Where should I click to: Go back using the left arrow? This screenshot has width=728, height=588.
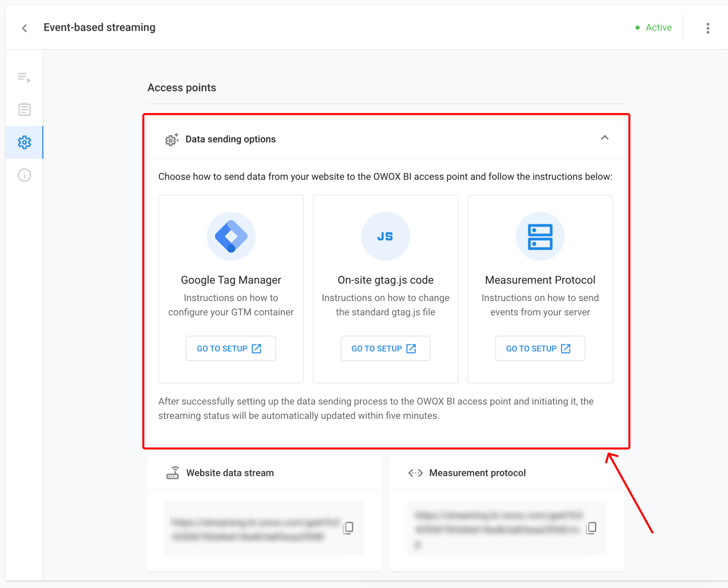(x=25, y=28)
